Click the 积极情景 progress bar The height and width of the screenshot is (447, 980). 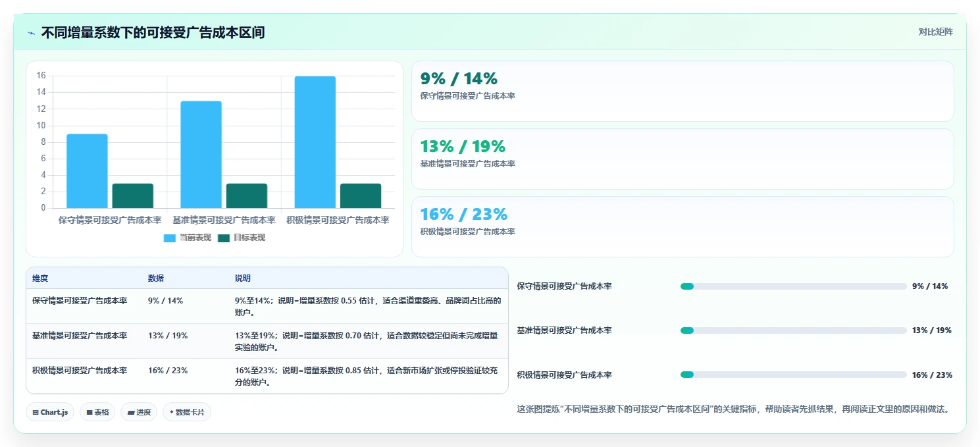[x=794, y=375]
